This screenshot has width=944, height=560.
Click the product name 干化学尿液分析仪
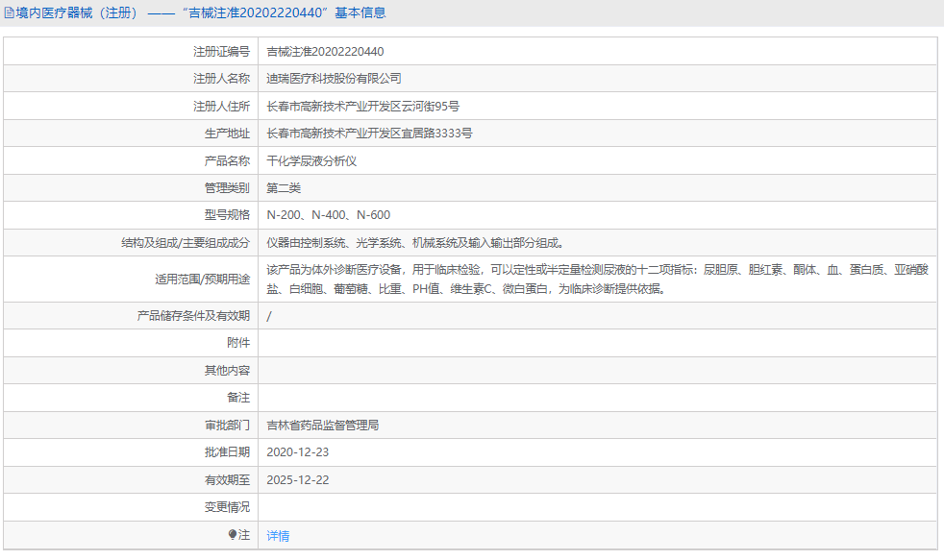pos(311,159)
